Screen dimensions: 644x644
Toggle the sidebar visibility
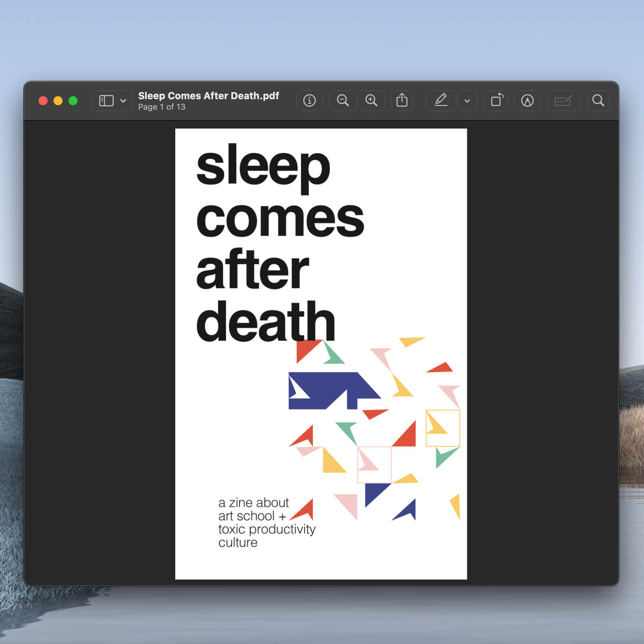[x=106, y=100]
